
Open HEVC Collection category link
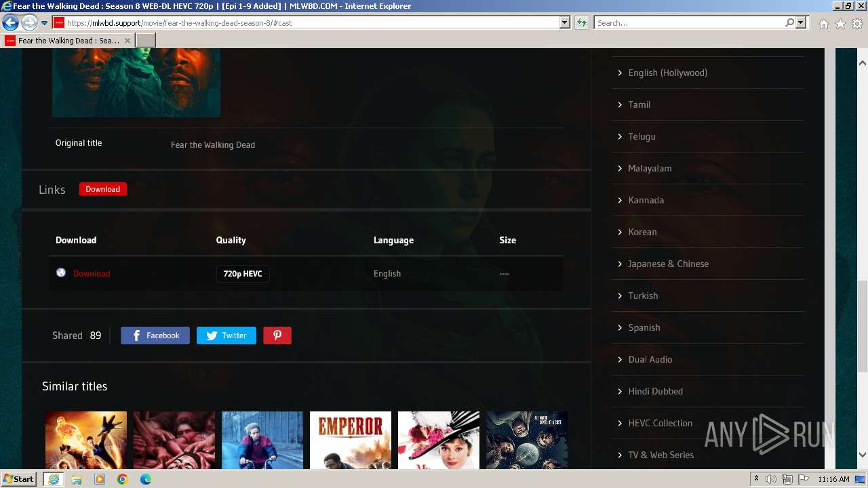pos(660,423)
